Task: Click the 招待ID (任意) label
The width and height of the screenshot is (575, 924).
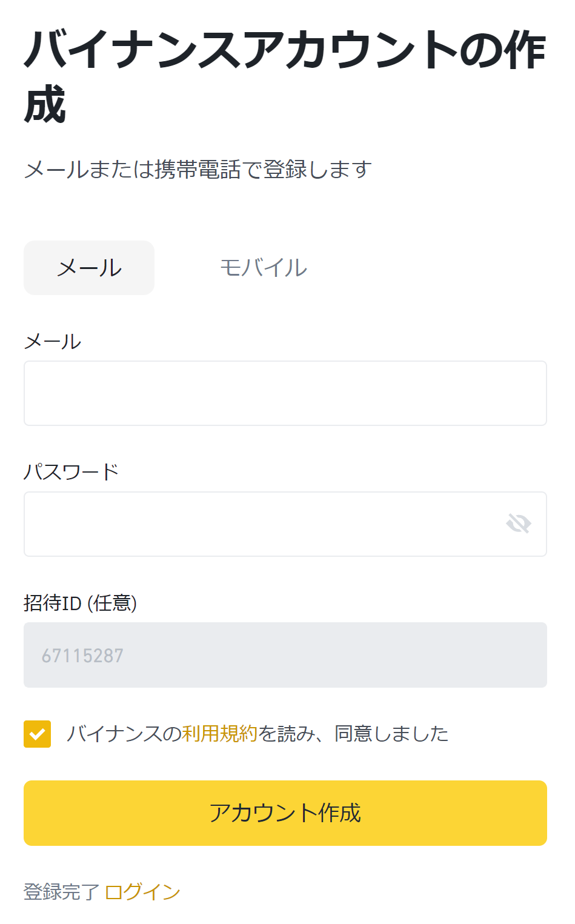Action: pos(81,603)
